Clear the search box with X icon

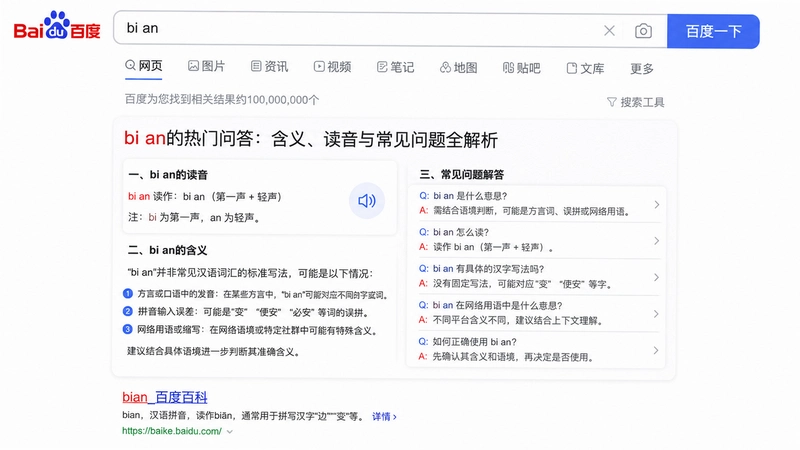pos(609,31)
